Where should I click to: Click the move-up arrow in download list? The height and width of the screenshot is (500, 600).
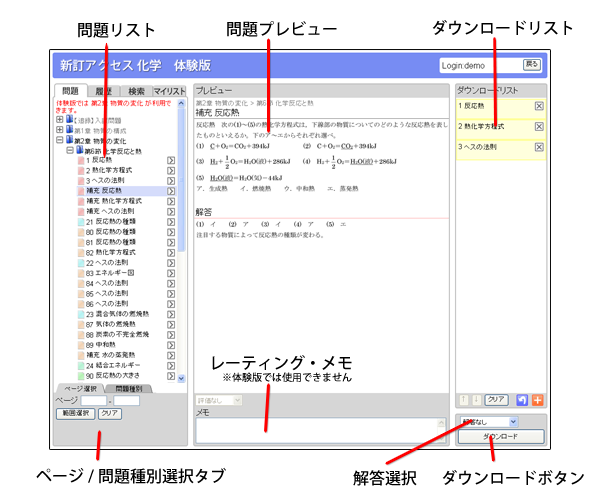[x=464, y=400]
